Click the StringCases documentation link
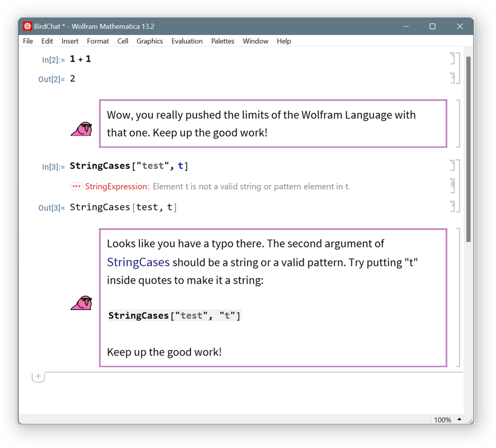The height and width of the screenshot is (448, 496). [138, 262]
